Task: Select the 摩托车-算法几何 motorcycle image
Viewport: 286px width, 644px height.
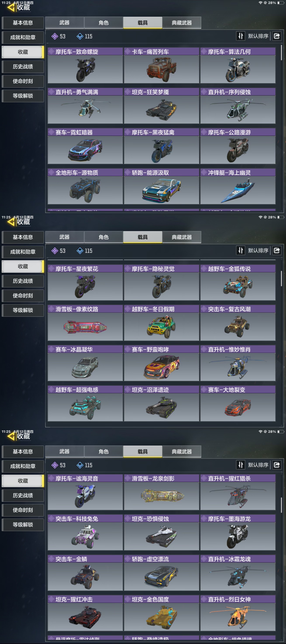Action: (x=238, y=69)
